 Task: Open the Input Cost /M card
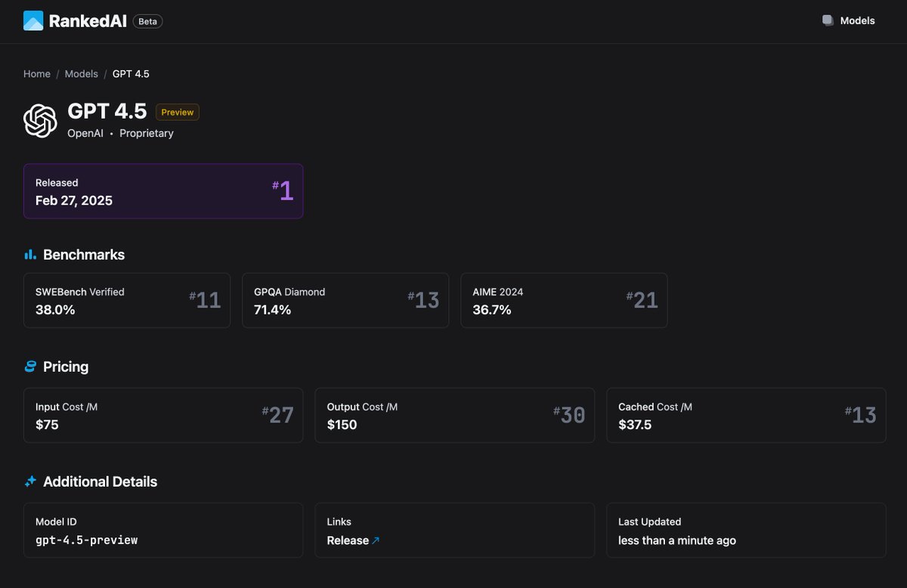(163, 416)
